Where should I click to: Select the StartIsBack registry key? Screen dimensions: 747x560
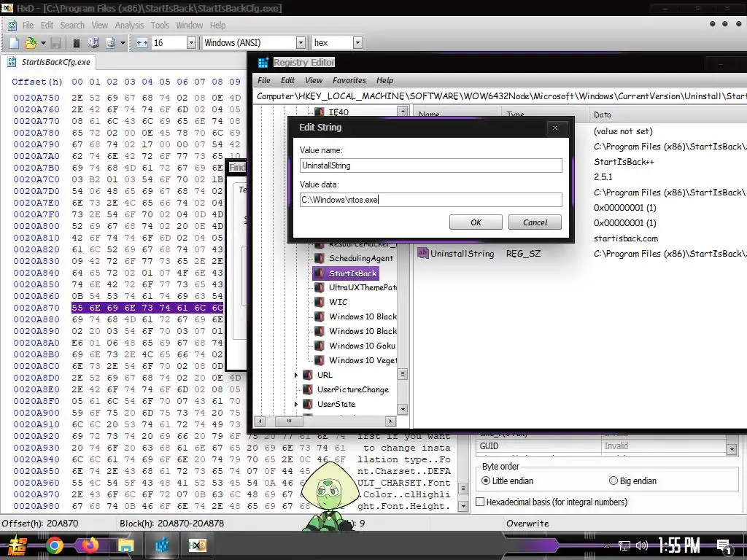(352, 273)
